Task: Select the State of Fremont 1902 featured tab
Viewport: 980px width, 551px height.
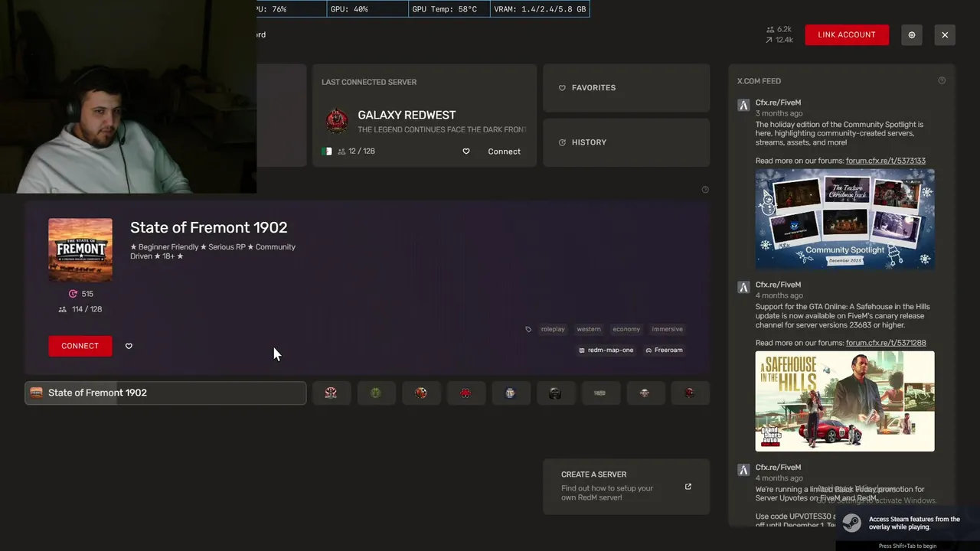Action: (x=165, y=393)
